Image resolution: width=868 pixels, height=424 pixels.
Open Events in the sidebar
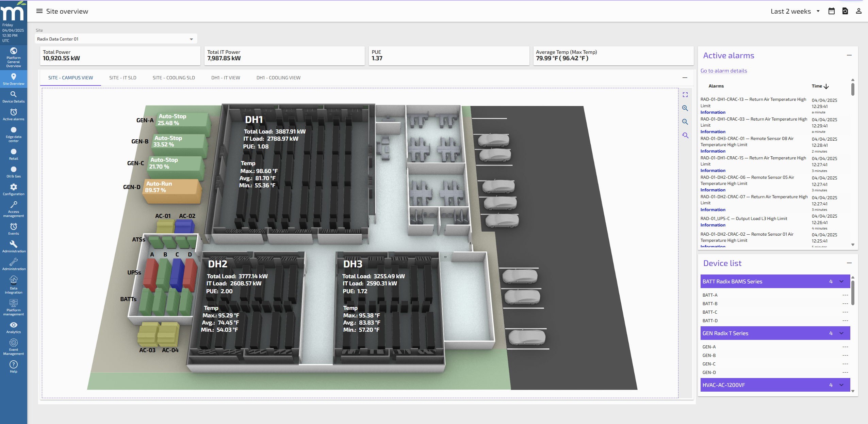tap(14, 229)
